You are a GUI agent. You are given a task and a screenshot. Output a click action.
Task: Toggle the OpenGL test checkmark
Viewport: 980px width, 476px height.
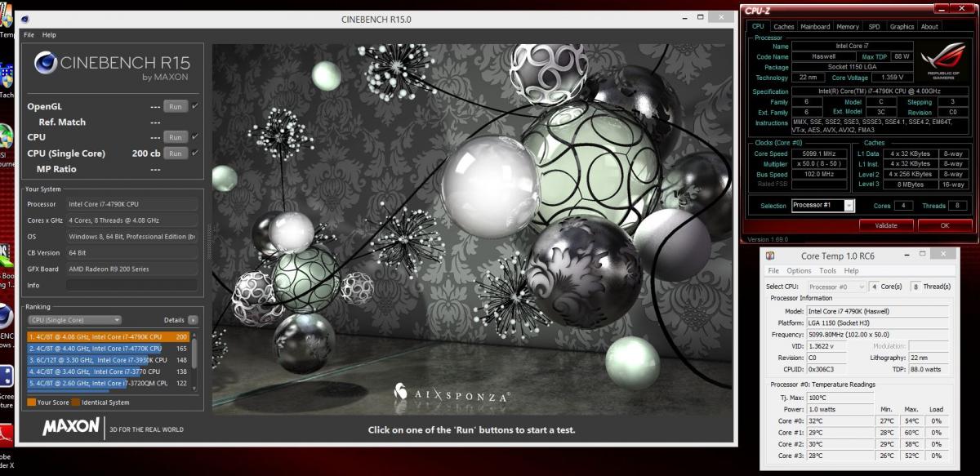click(x=195, y=106)
